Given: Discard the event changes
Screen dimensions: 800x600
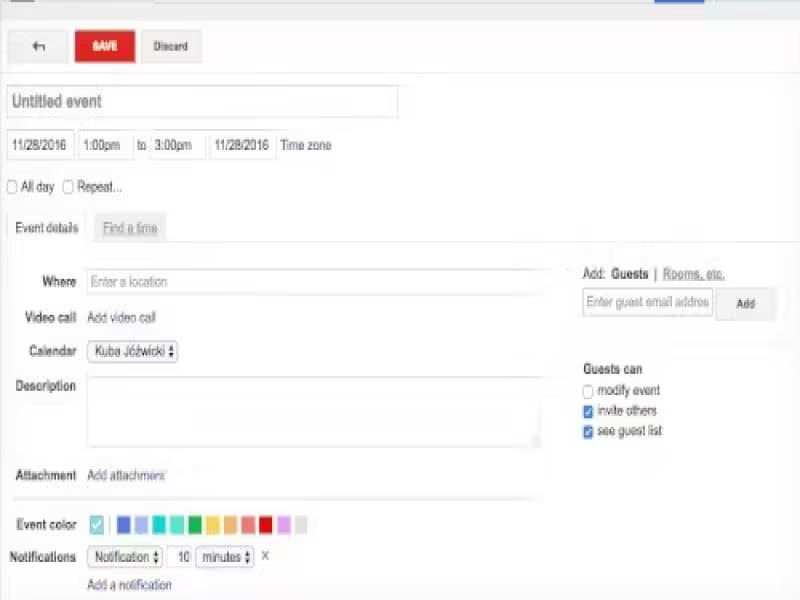Looking at the screenshot, I should click(x=171, y=46).
